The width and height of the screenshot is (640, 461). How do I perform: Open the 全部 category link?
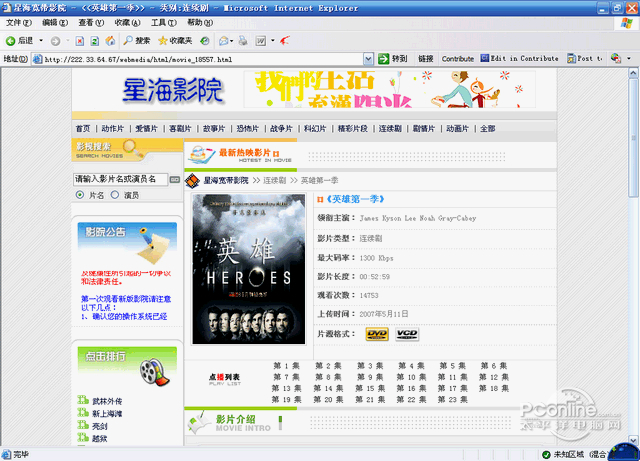pyautogui.click(x=487, y=129)
